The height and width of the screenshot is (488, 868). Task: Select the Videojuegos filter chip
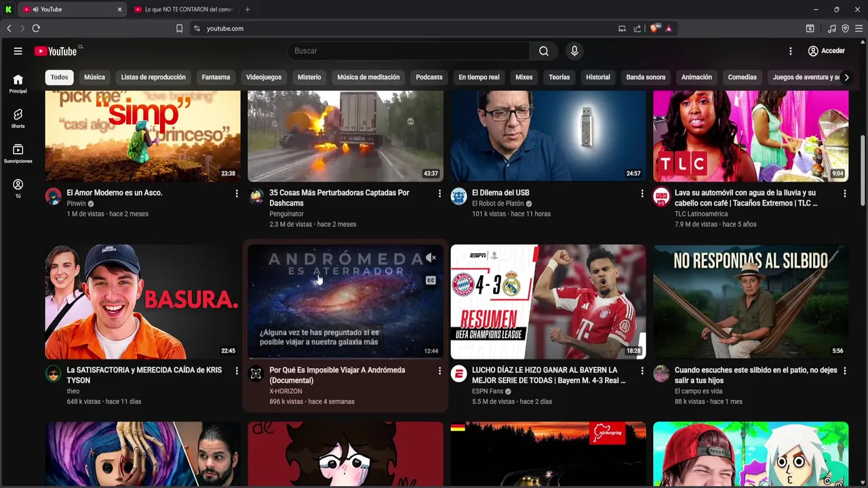[x=264, y=77]
